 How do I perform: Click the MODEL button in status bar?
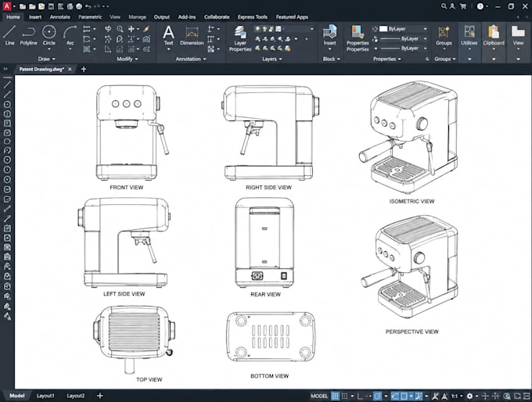tap(319, 396)
